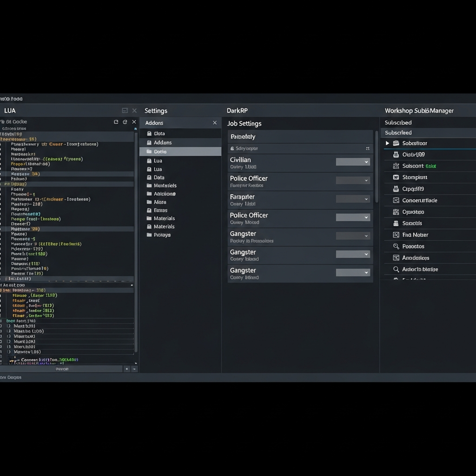Click the Settings panel title
The image size is (476, 476).
tap(156, 111)
